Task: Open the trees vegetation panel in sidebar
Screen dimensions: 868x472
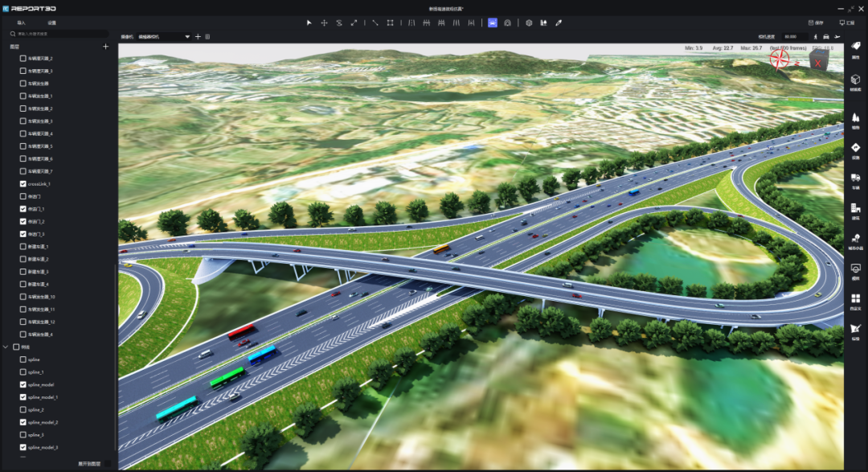Action: [855, 120]
